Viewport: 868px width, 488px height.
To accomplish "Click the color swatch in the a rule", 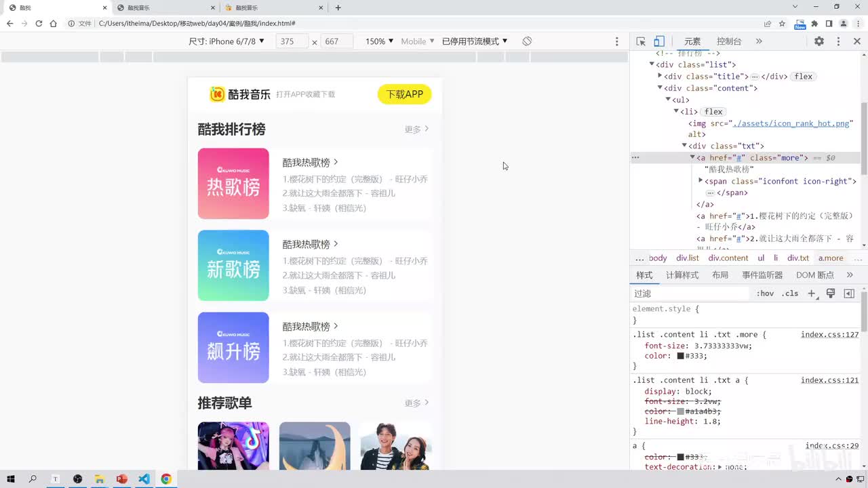I will pos(680,457).
